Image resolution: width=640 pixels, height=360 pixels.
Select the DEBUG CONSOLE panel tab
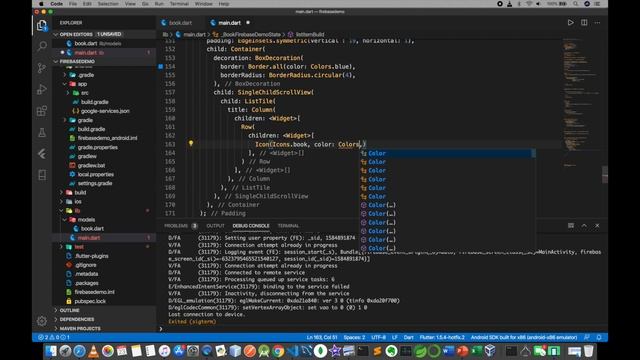click(251, 226)
